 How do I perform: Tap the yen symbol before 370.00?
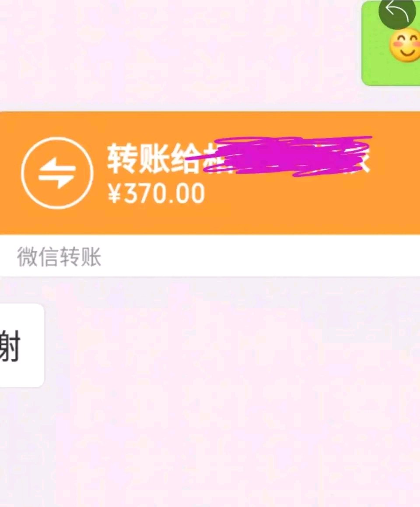point(114,194)
